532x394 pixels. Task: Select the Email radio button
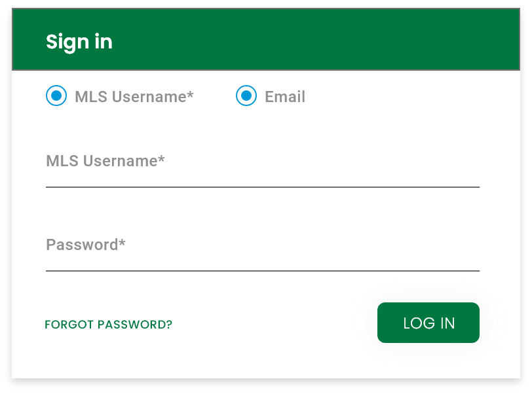(x=246, y=96)
